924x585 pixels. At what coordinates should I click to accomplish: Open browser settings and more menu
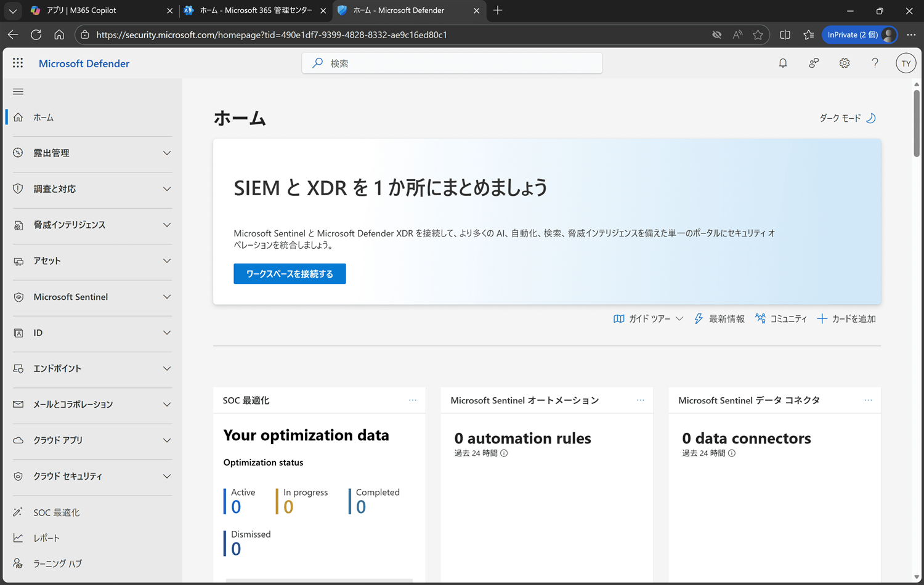click(x=911, y=34)
